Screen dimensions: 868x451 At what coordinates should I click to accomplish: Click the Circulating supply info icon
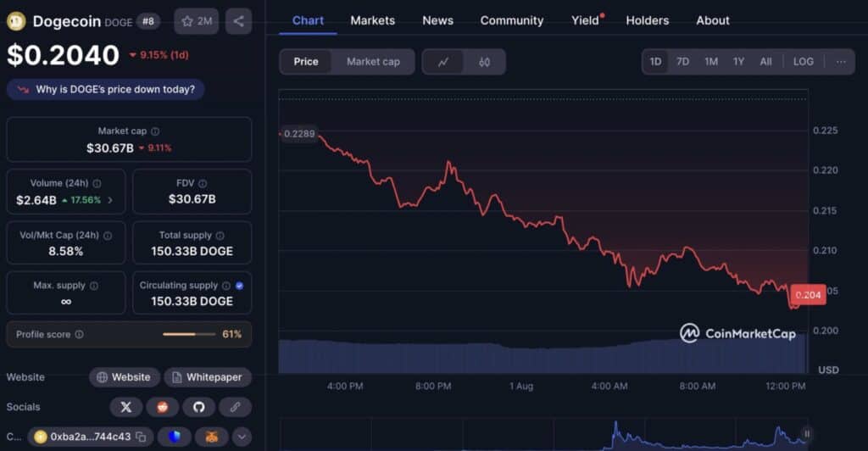coord(225,286)
